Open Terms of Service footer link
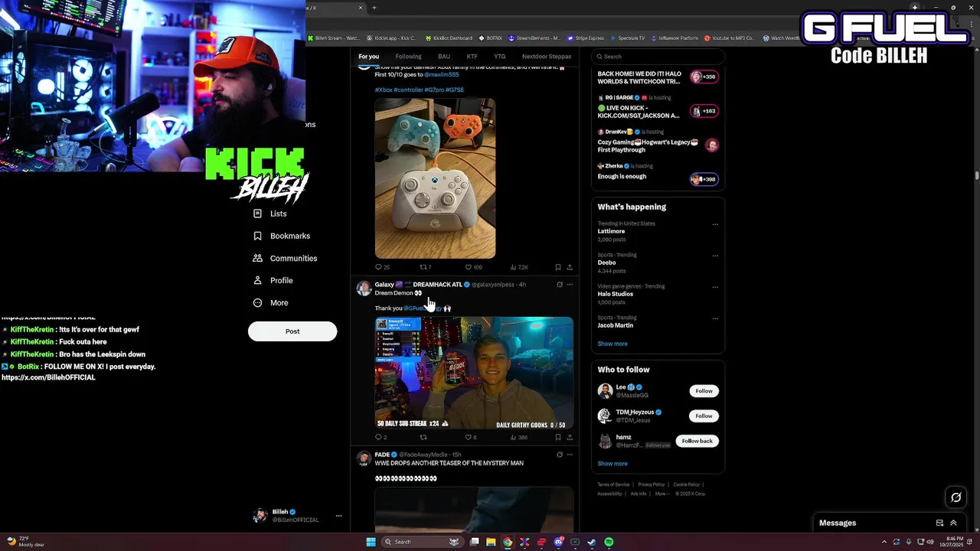 pyautogui.click(x=613, y=484)
